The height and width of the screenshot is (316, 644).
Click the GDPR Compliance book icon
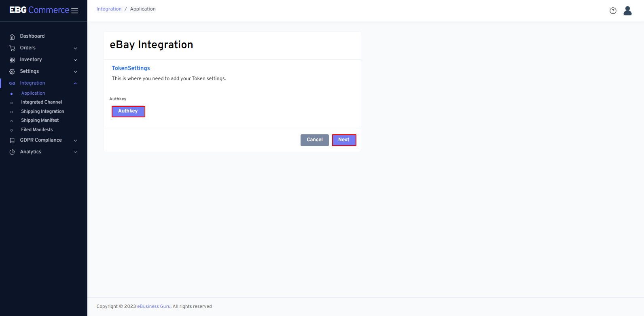pos(12,140)
